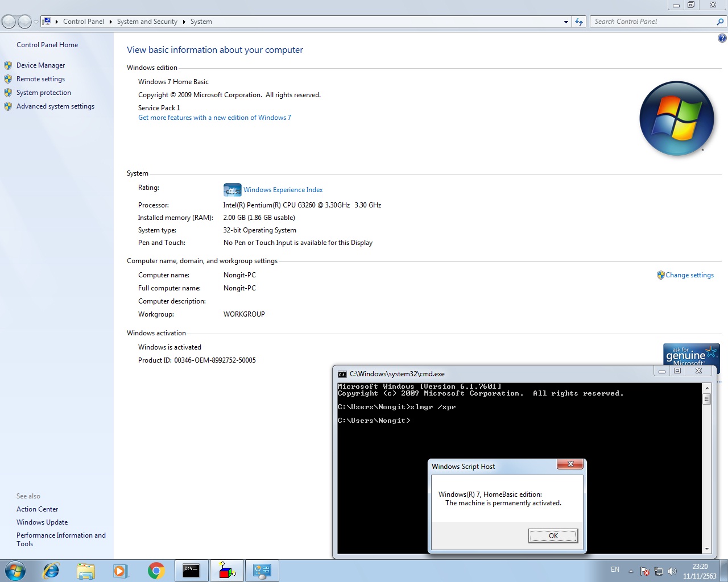Click the Windows Experience Index rating icon

pos(232,190)
